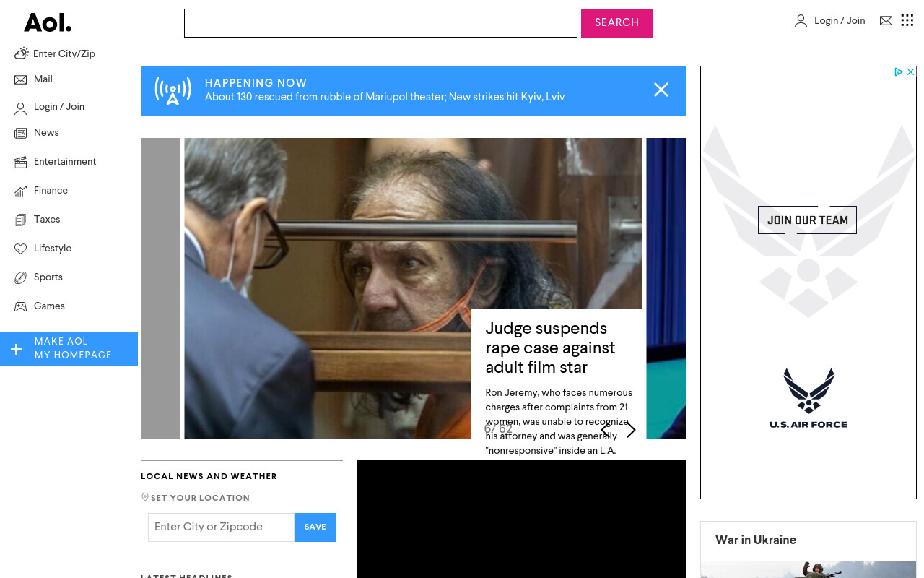The image size is (924, 578).
Task: Click the chart icon beside Finance
Action: click(x=20, y=191)
